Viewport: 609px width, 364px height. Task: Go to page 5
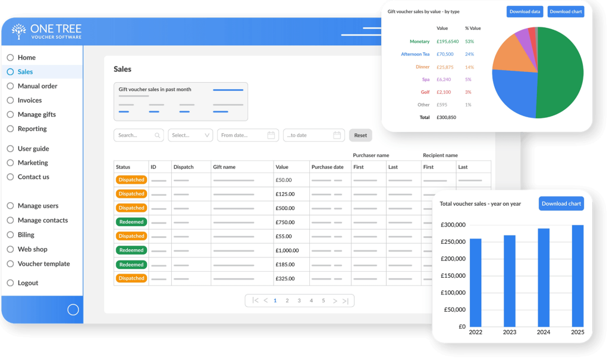(x=323, y=300)
